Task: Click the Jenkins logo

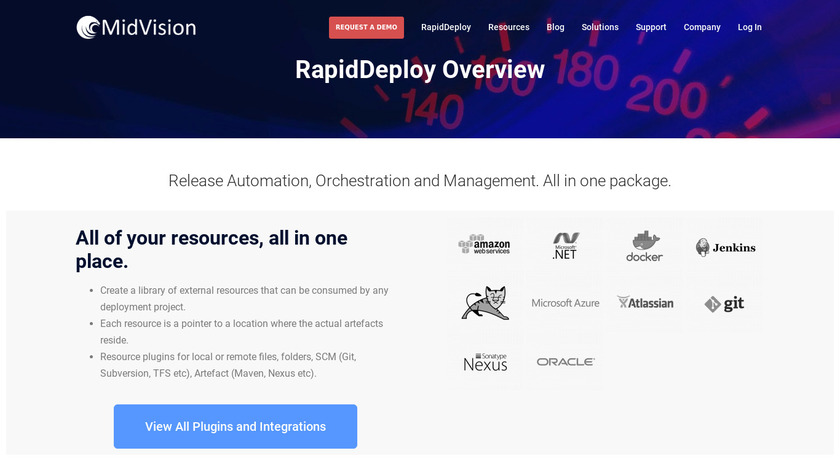Action: click(x=726, y=247)
